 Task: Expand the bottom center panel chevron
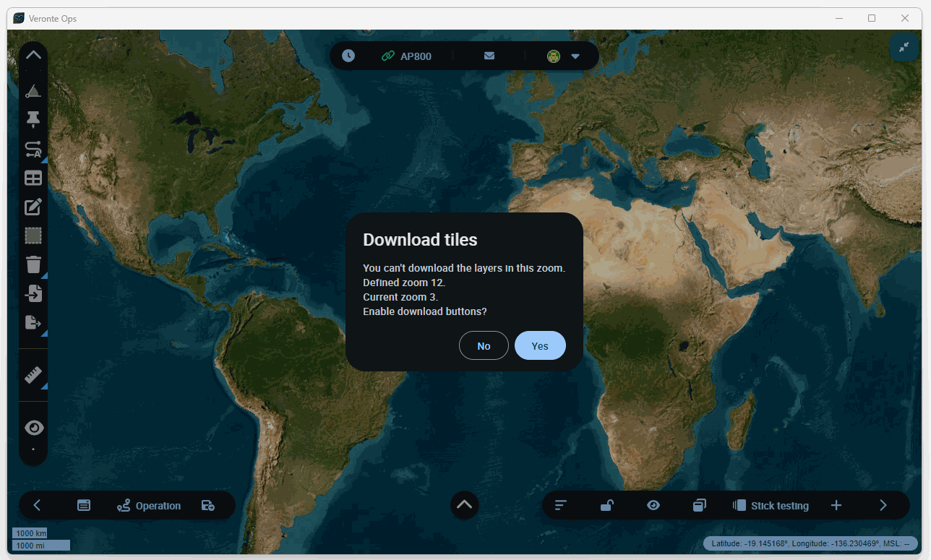click(x=464, y=504)
